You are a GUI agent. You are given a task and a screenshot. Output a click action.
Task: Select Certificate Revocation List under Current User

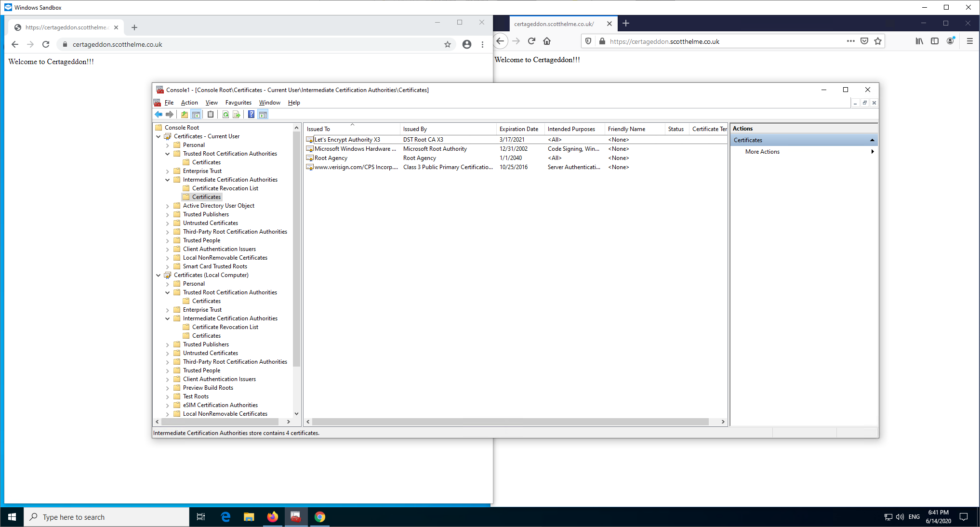click(x=225, y=188)
